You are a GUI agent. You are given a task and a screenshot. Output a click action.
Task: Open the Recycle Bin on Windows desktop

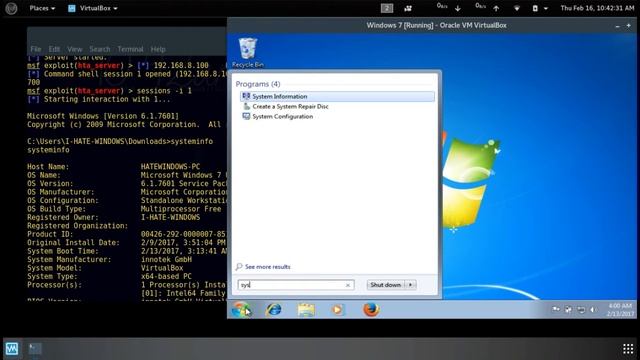248,52
